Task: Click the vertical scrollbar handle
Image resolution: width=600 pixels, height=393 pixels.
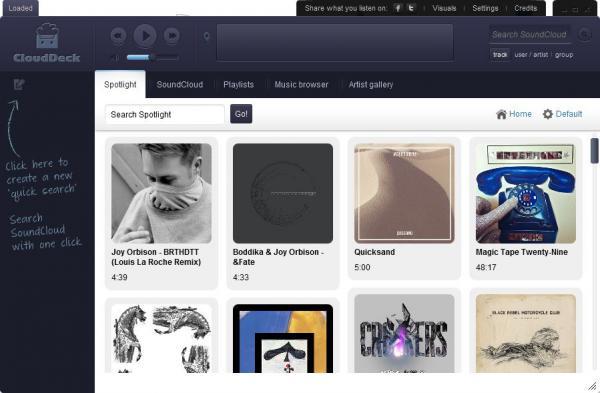Action: (594, 151)
